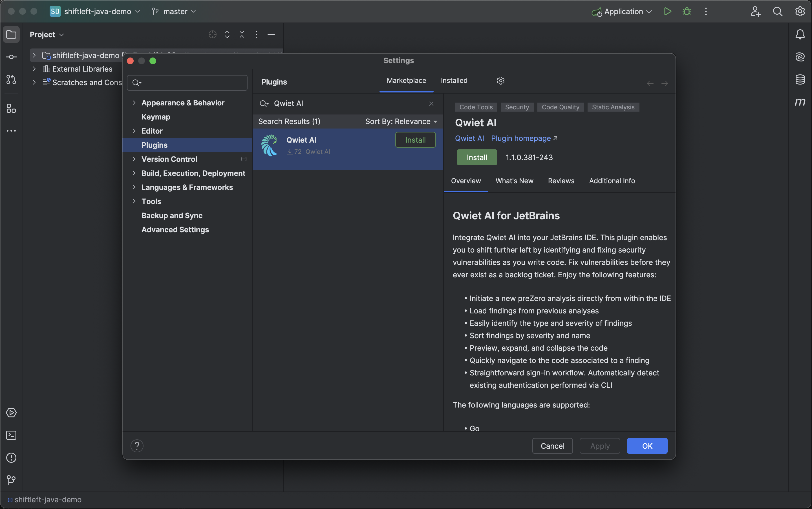Open the Problems tool window
The width and height of the screenshot is (812, 509).
pyautogui.click(x=11, y=457)
